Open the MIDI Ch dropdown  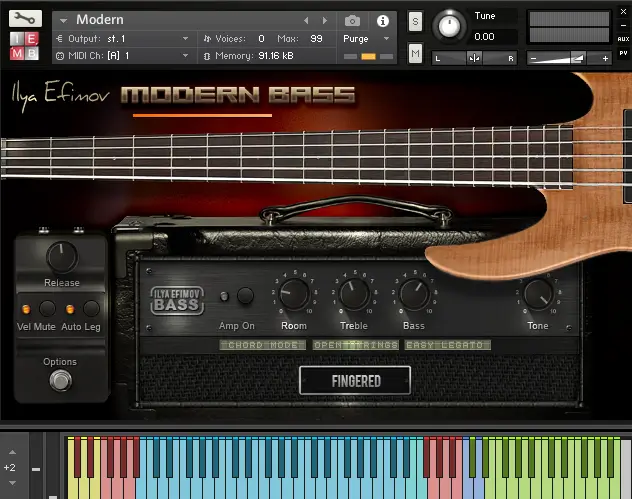point(185,56)
